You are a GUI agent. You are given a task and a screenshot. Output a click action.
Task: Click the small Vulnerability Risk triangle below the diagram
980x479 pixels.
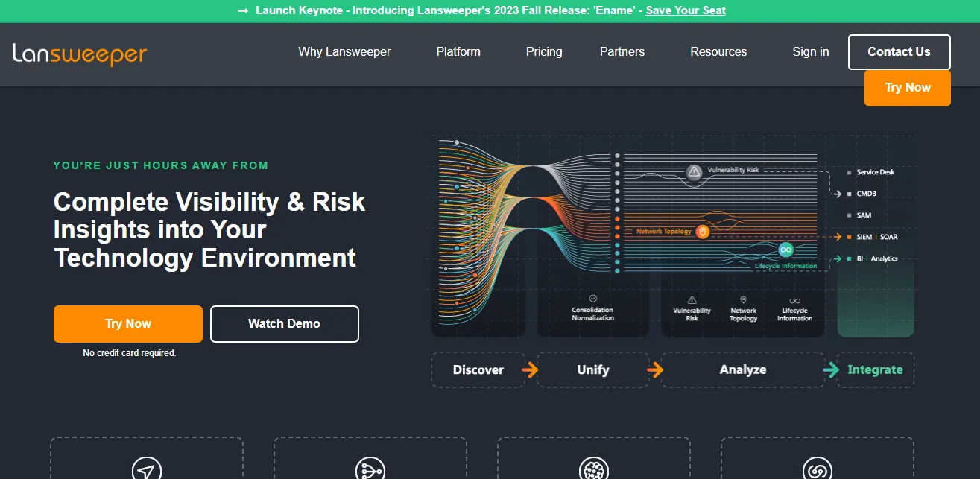[692, 300]
